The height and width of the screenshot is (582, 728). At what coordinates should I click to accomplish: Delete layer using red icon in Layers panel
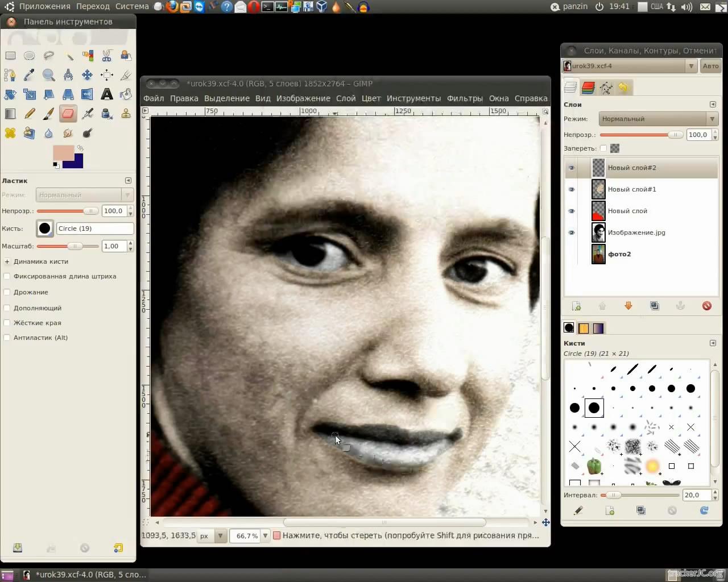click(706, 306)
